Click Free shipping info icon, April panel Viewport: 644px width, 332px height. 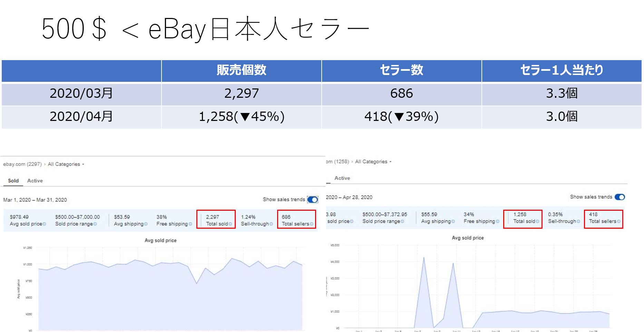(x=497, y=221)
